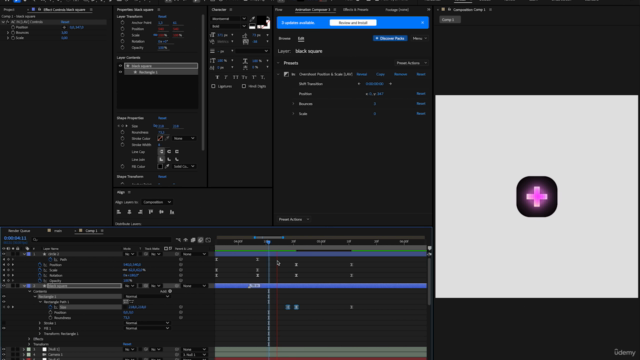Click the Fill Color eyedropper in Properties
This screenshot has height=360, width=640.
[x=167, y=167]
